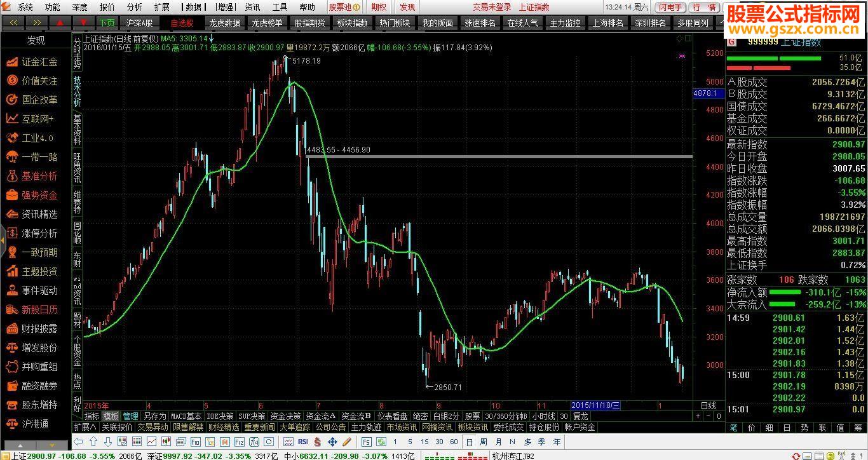
Task: Switch to monthly (月) period
Action: [x=498, y=442]
